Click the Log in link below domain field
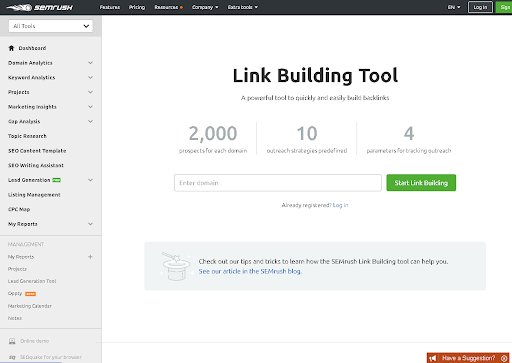 tap(340, 205)
